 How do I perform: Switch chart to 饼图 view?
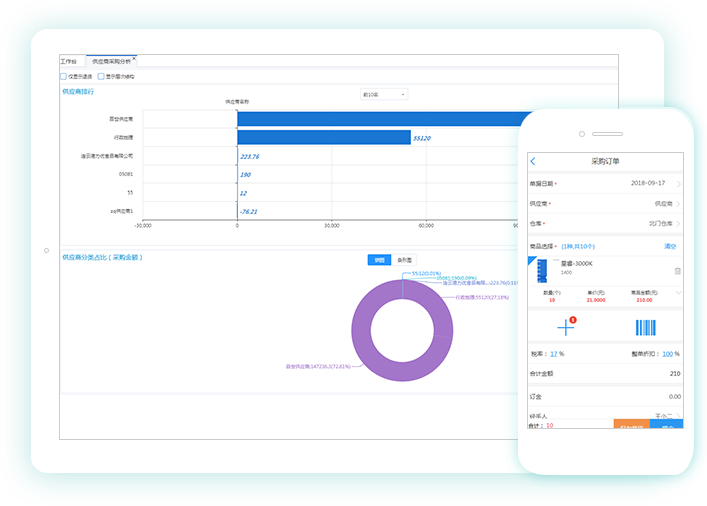[379, 260]
